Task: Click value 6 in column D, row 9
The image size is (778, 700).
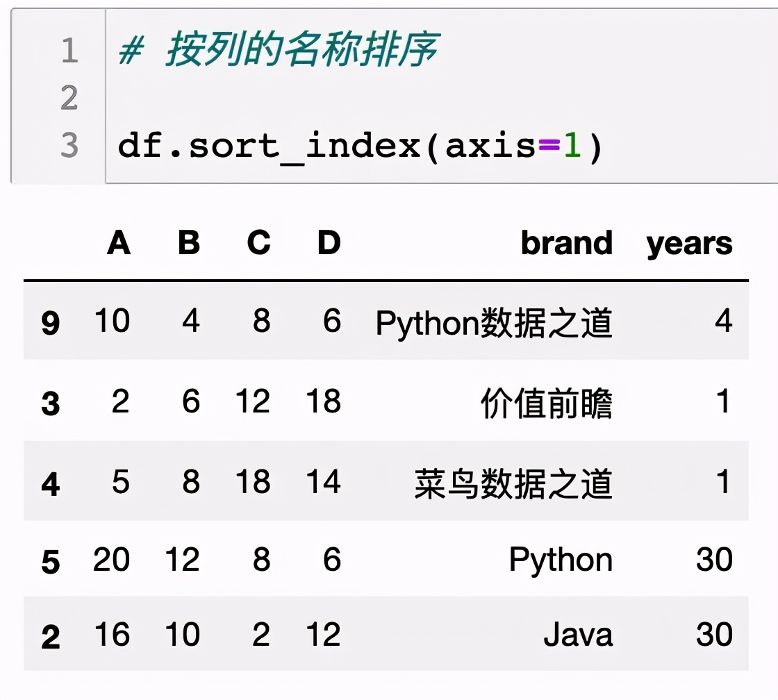Action: coord(332,320)
